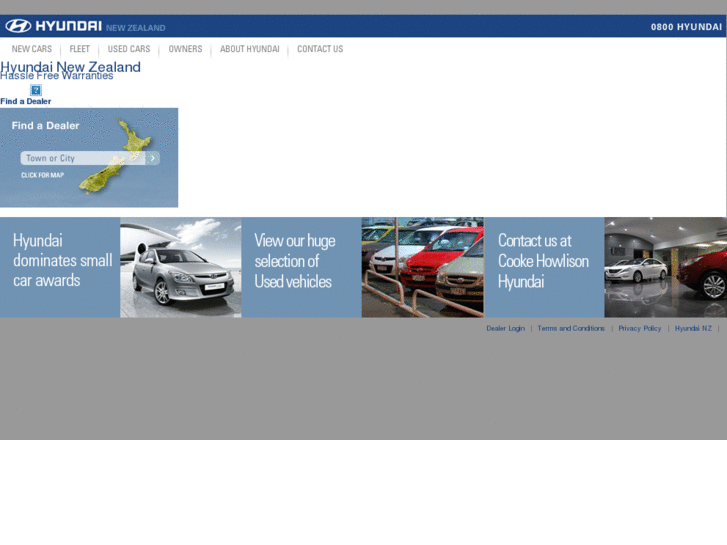Click the showroom photo thumbnail
The width and height of the screenshot is (727, 545).
pyautogui.click(x=665, y=267)
